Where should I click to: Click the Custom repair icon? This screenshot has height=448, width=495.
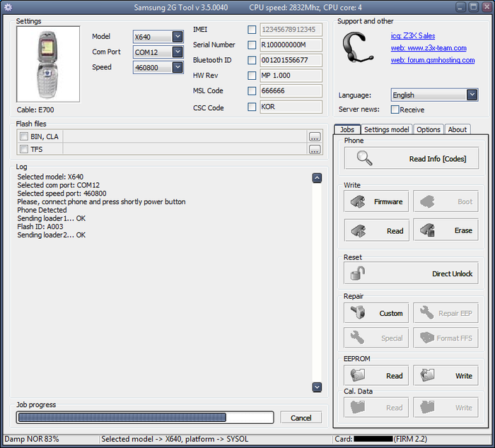pyautogui.click(x=359, y=313)
